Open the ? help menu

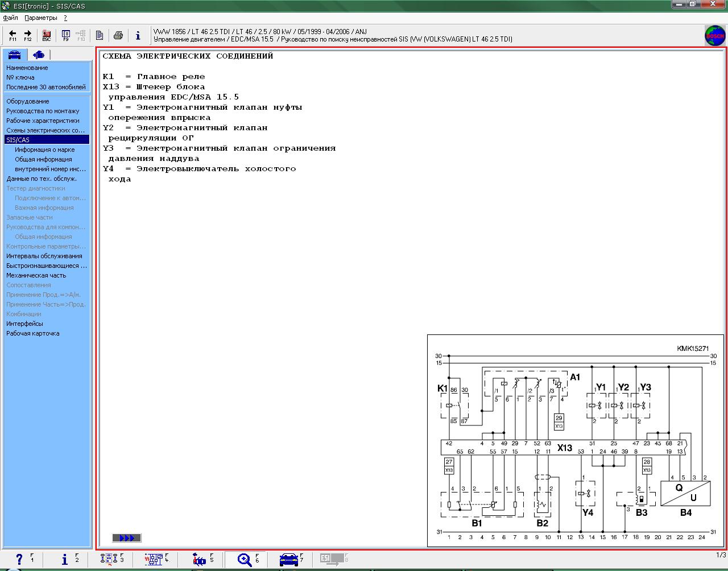[x=65, y=18]
